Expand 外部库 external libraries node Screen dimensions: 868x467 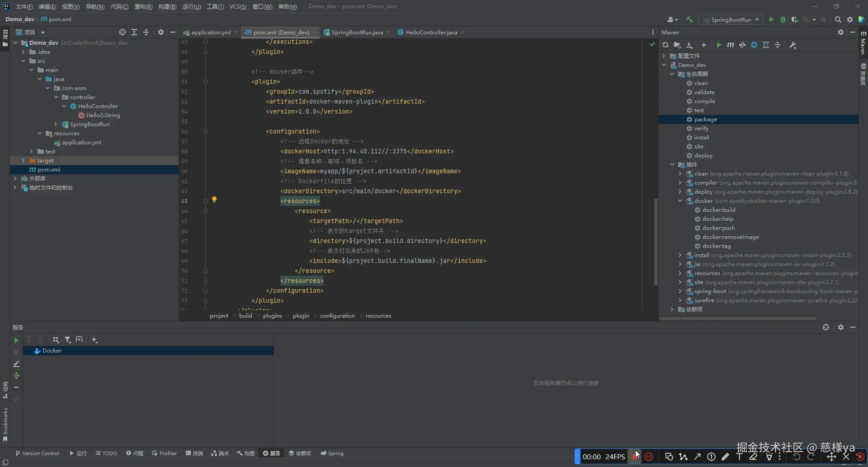pyautogui.click(x=15, y=179)
